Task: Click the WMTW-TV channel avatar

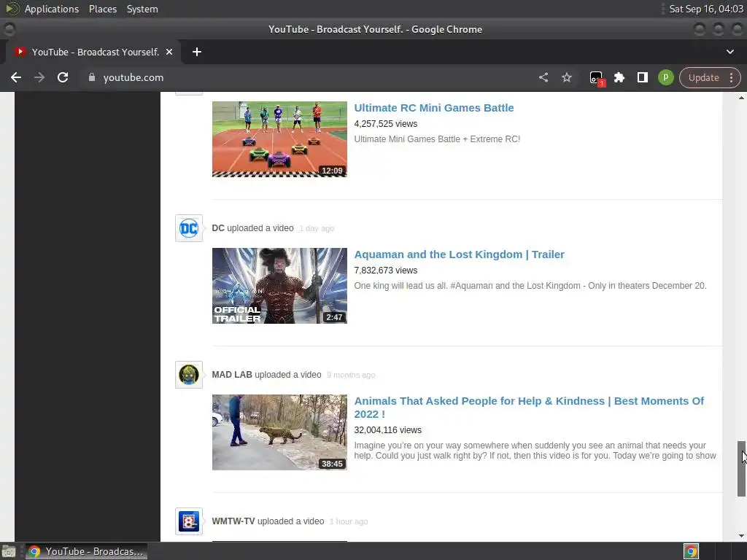Action: 189,522
